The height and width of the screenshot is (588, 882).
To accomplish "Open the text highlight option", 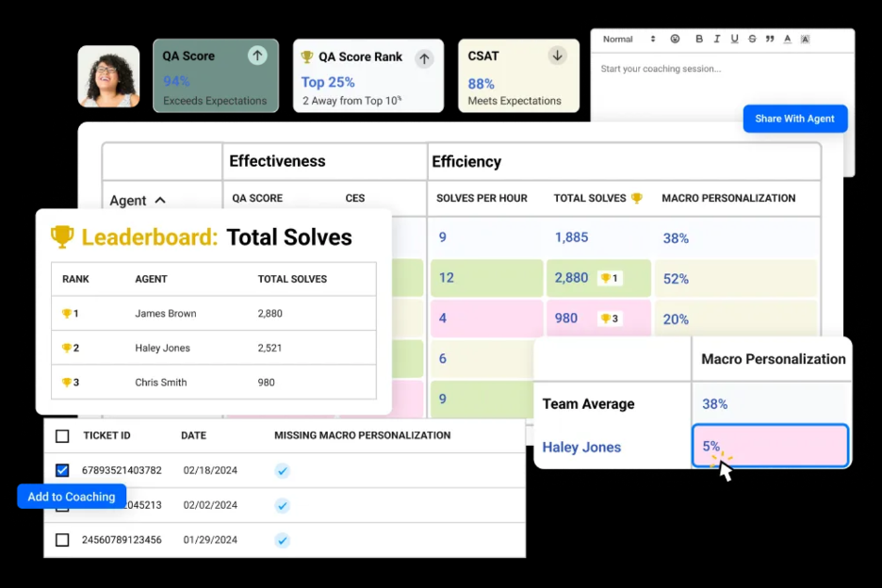I will click(804, 39).
